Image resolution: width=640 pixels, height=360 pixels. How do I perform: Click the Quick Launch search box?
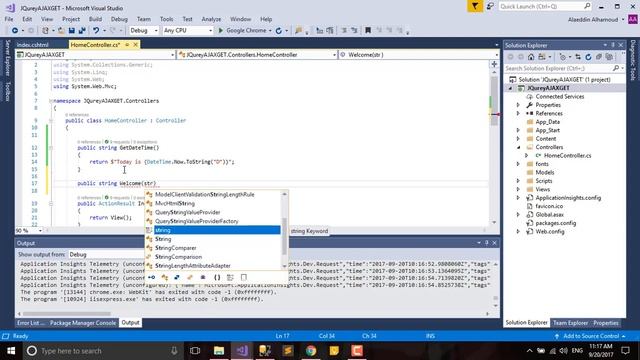pyautogui.click(x=545, y=6)
